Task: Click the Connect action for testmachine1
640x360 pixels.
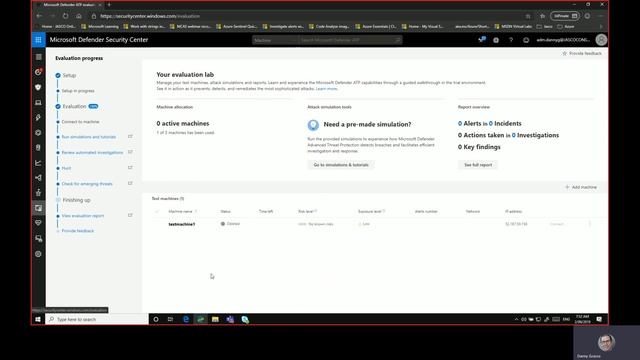Action: 557,224
